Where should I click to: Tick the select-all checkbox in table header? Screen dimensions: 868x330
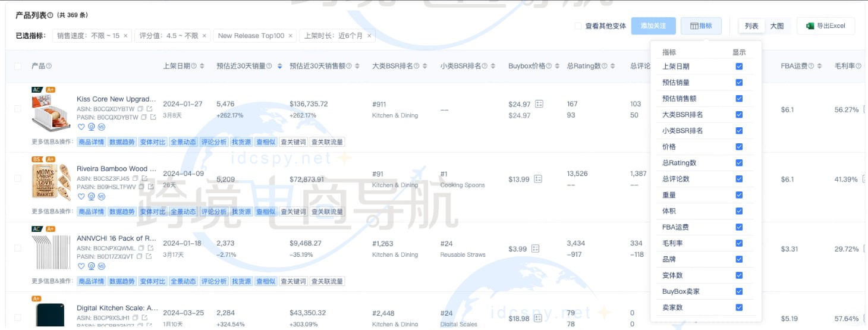tap(18, 66)
